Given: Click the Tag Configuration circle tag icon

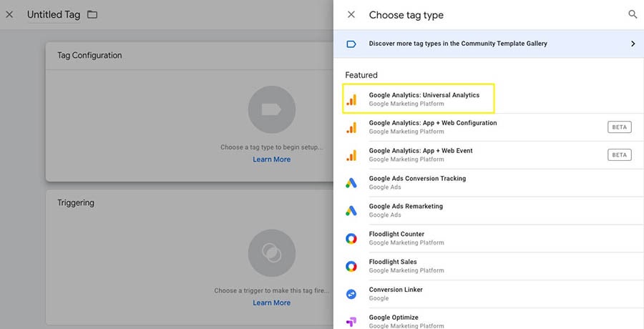Looking at the screenshot, I should pyautogui.click(x=271, y=109).
